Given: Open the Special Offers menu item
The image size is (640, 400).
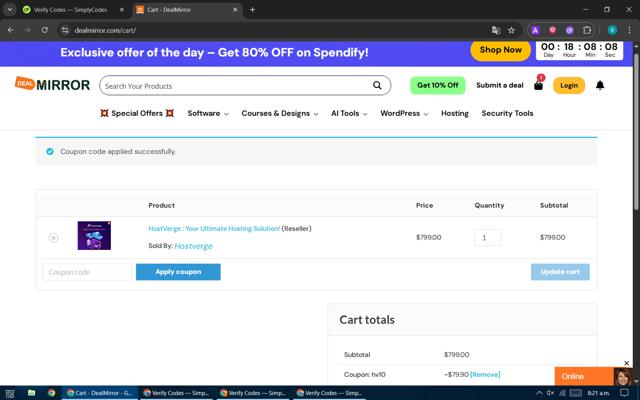Looking at the screenshot, I should 137,113.
